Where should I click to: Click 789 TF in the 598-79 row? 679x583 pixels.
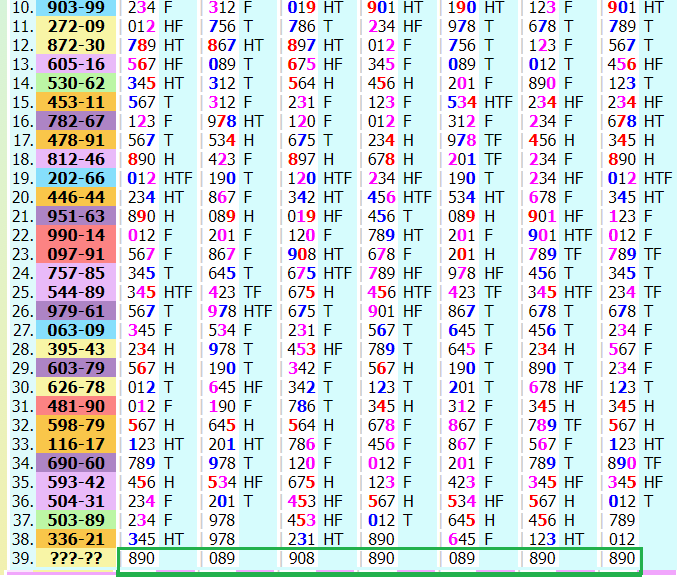[555, 425]
